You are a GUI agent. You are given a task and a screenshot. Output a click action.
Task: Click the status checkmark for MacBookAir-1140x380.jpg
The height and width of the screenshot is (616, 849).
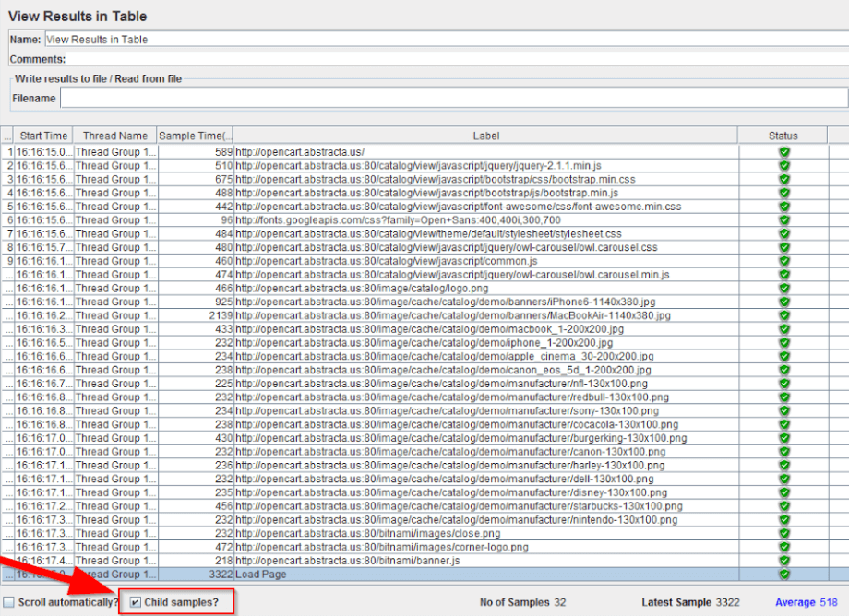(x=784, y=314)
